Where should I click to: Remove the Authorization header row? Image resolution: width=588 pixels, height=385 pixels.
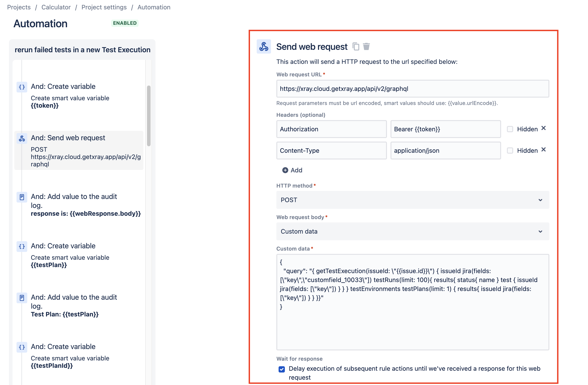pyautogui.click(x=543, y=128)
